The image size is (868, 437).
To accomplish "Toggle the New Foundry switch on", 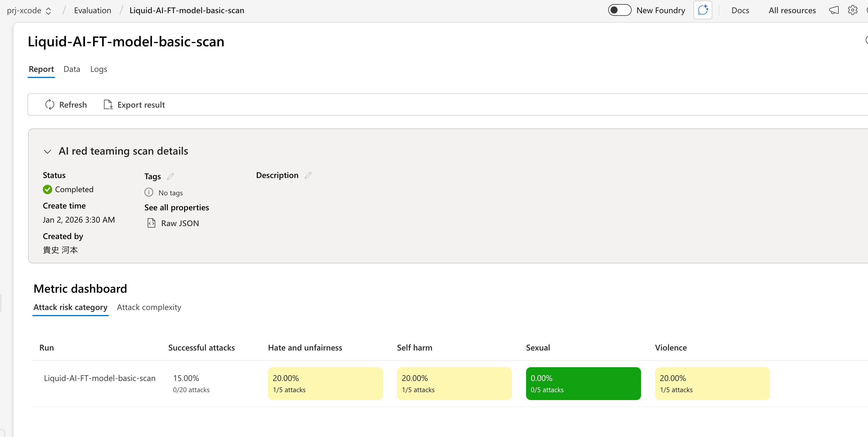I will coord(619,10).
